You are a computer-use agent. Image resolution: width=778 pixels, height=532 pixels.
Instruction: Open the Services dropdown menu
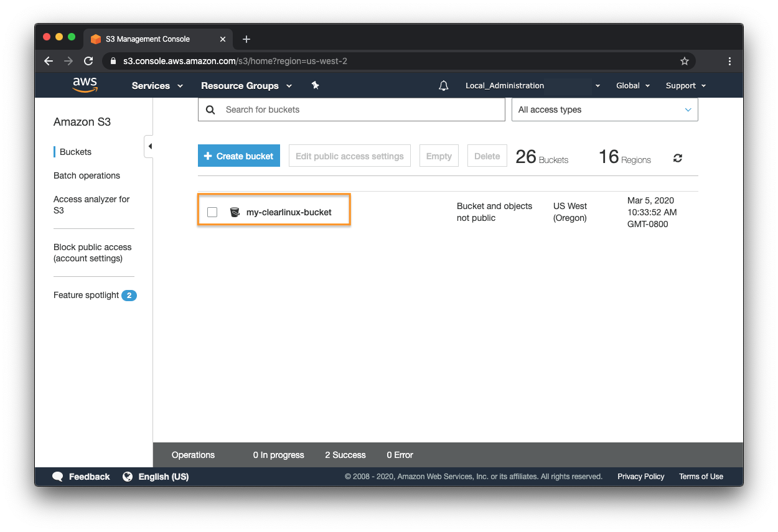[157, 86]
